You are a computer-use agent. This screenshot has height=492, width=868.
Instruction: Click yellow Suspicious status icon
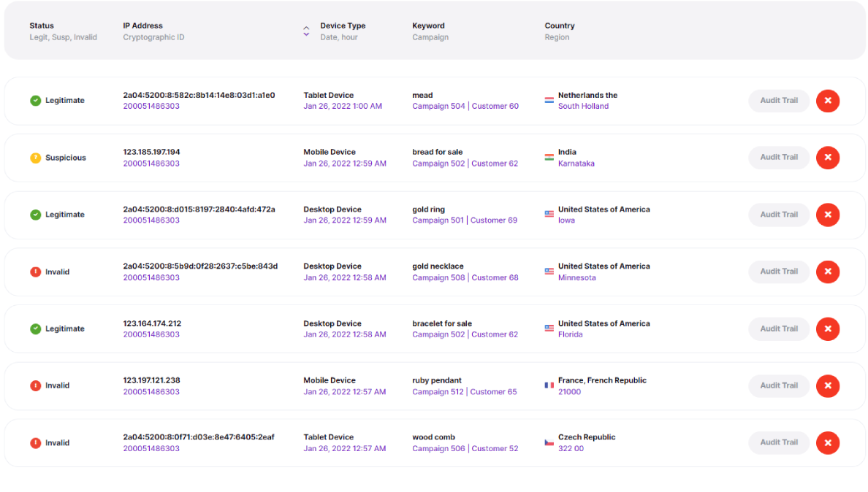click(35, 158)
